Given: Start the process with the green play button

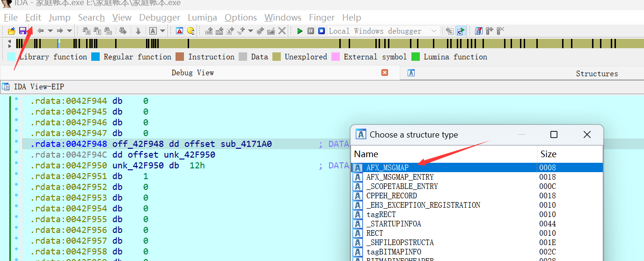Looking at the screenshot, I should click(x=300, y=31).
